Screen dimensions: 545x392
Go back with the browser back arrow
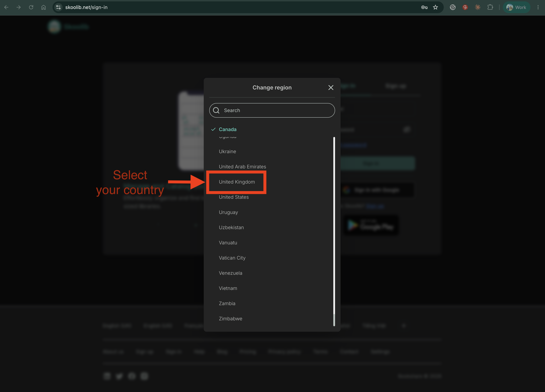(x=6, y=7)
